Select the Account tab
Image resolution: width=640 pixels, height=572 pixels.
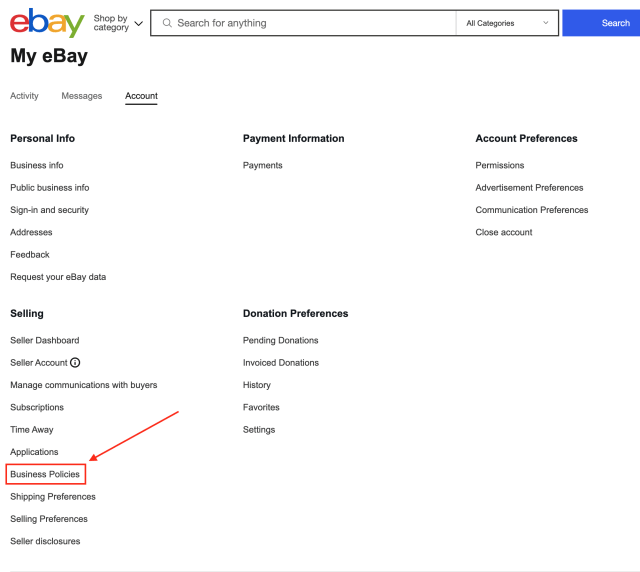(141, 96)
